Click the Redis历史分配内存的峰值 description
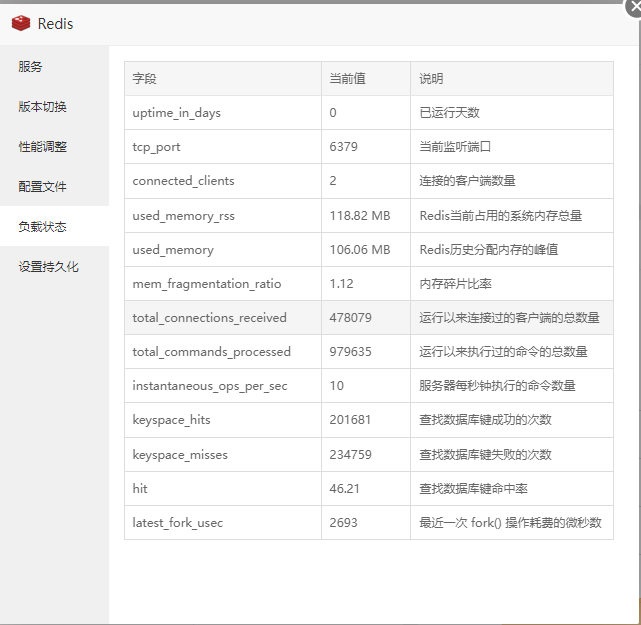 coord(489,250)
